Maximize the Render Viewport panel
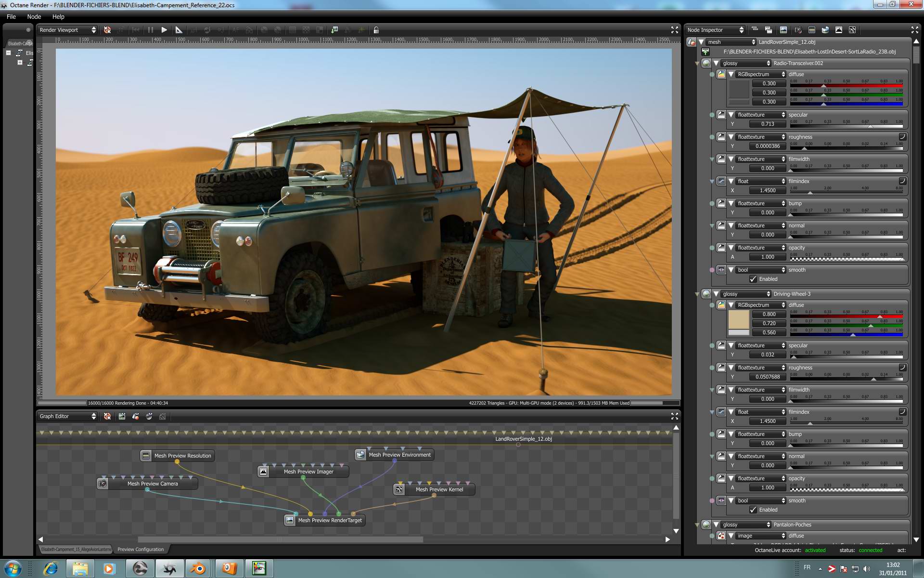 tap(675, 30)
